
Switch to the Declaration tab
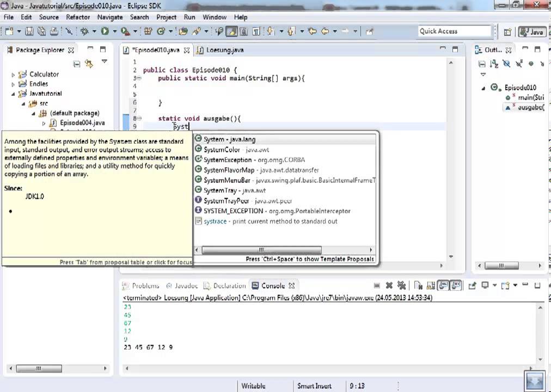click(225, 286)
